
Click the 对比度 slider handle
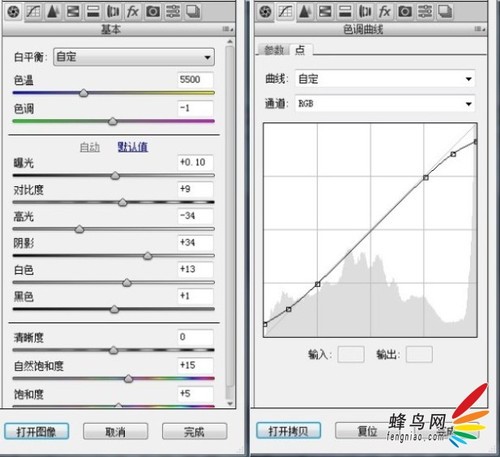pyautogui.click(x=123, y=202)
